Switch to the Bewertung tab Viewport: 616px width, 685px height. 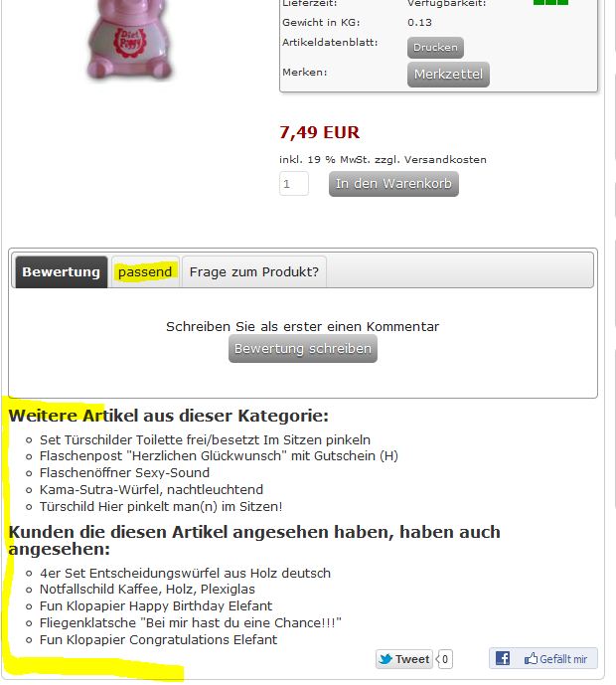click(62, 271)
